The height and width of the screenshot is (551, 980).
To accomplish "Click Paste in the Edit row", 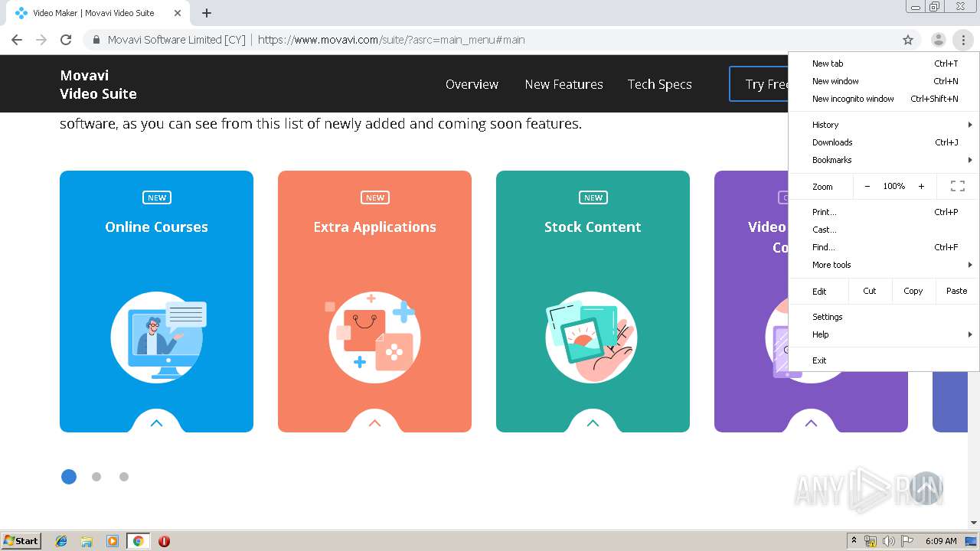I will coord(957,291).
